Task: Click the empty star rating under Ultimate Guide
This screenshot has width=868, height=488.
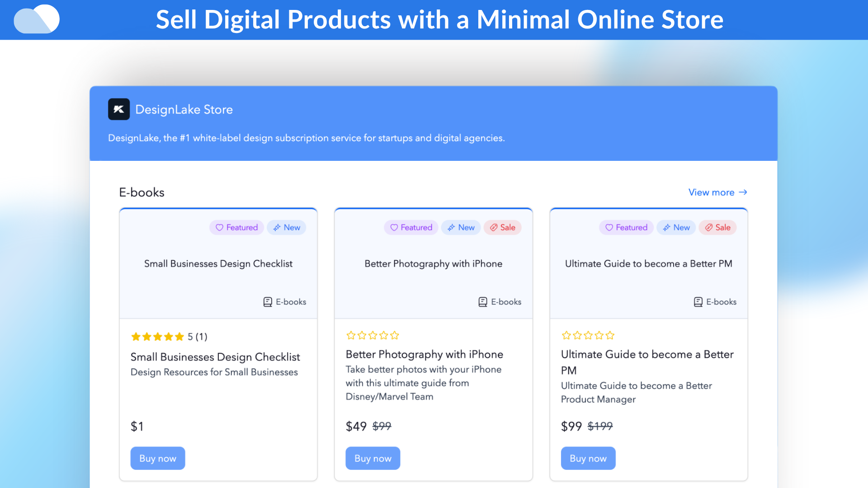Action: (588, 335)
